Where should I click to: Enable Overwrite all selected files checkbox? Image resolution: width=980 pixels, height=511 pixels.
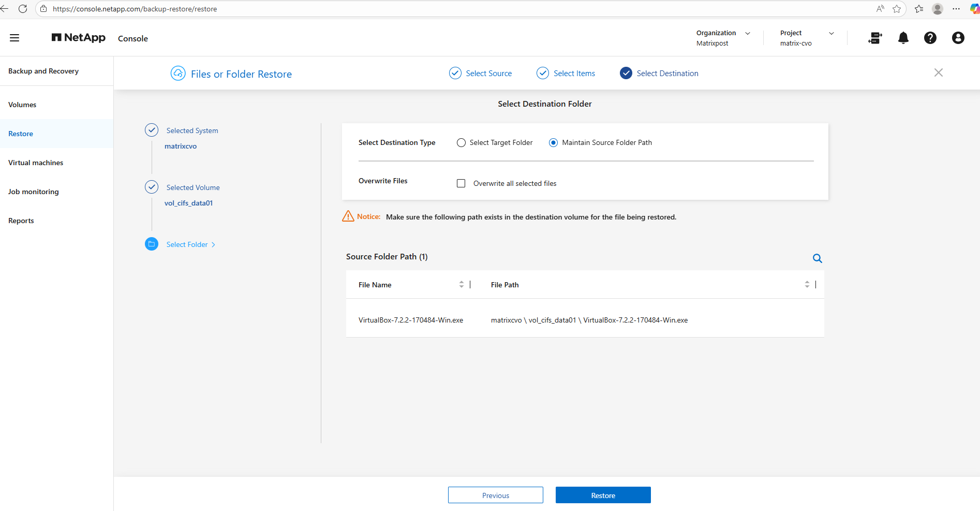point(461,183)
